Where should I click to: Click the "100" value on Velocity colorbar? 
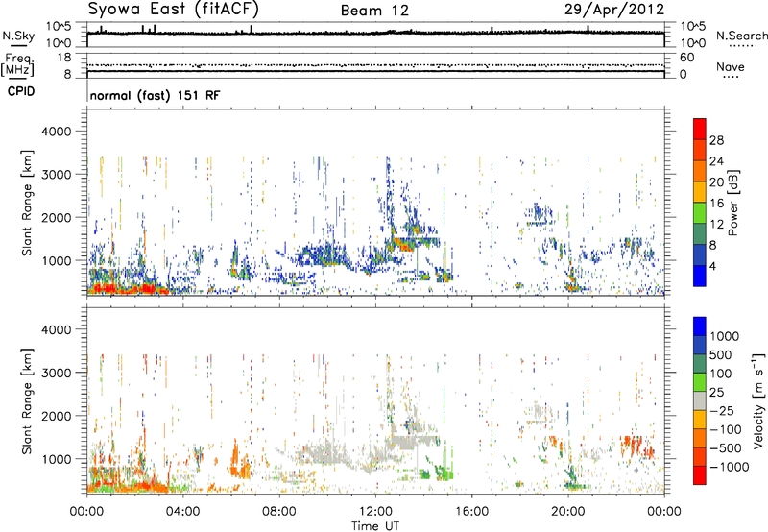[x=721, y=374]
